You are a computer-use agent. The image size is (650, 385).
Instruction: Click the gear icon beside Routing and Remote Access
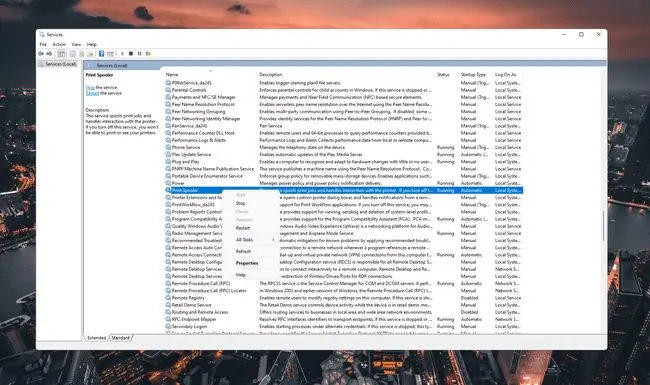coord(168,312)
